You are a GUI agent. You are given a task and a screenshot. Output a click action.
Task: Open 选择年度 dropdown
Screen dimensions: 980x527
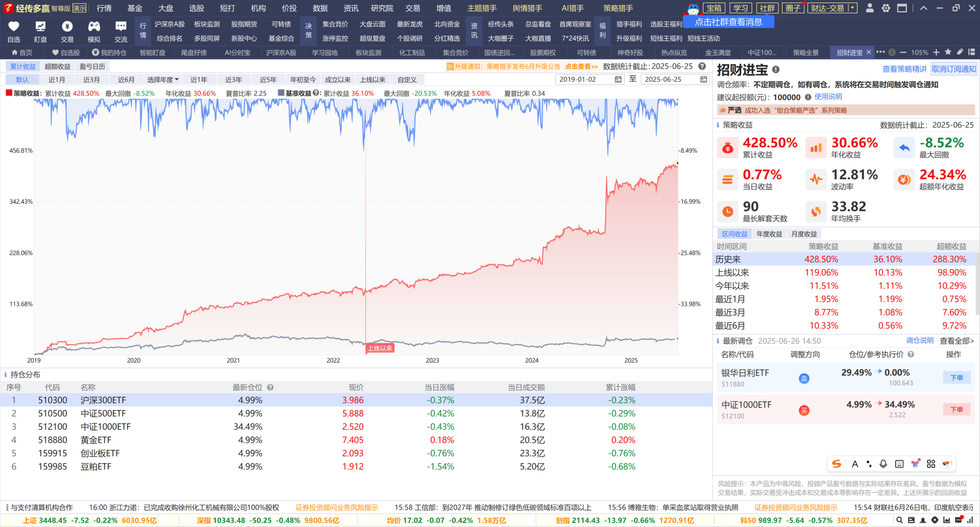click(163, 80)
